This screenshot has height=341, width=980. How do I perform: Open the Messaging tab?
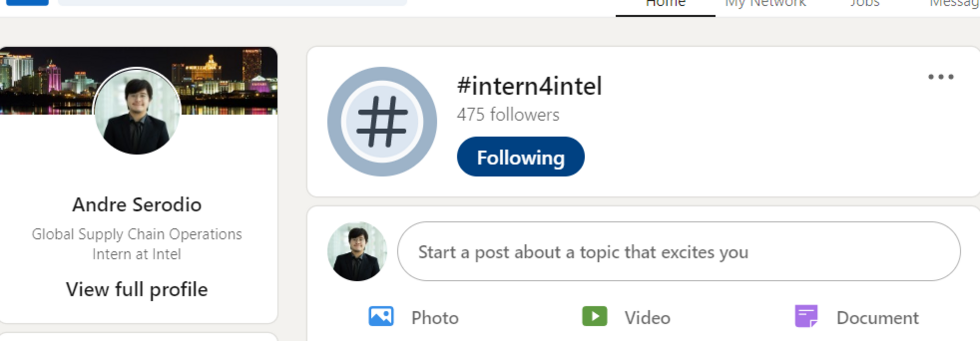[x=955, y=4]
